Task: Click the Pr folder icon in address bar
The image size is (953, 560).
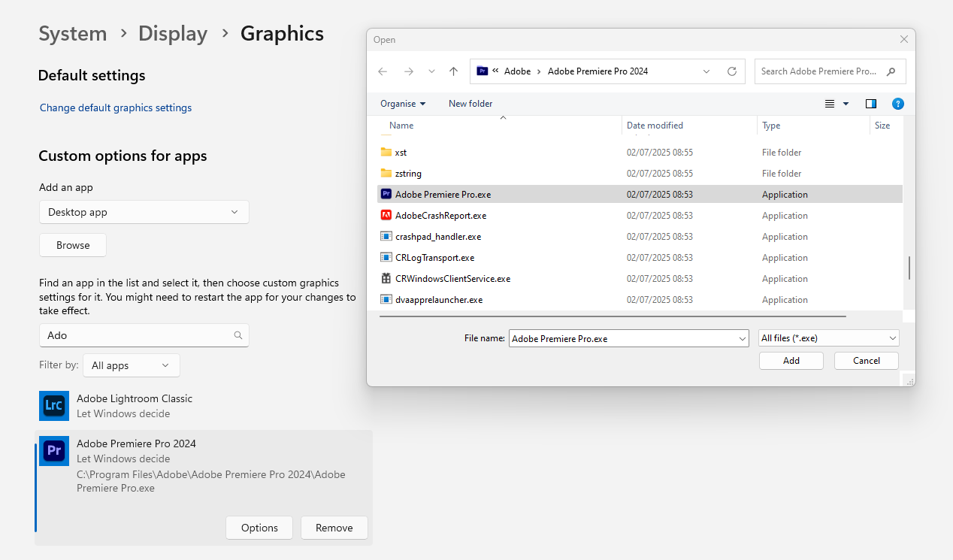Action: pos(483,71)
